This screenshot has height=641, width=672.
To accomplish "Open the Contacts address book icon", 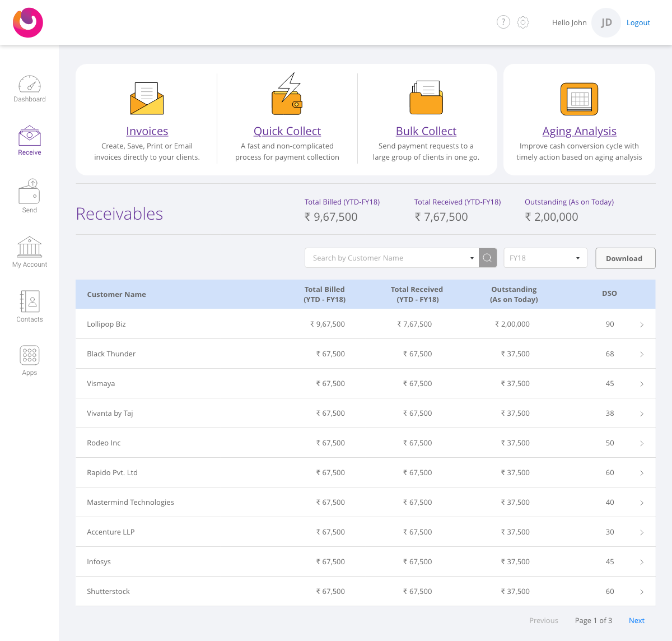I will [30, 301].
